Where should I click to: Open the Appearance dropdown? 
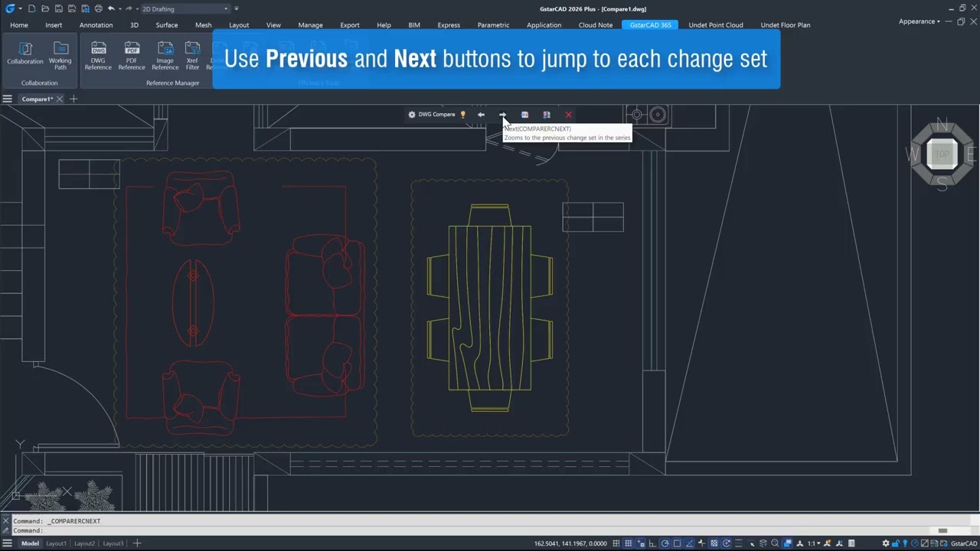point(920,21)
